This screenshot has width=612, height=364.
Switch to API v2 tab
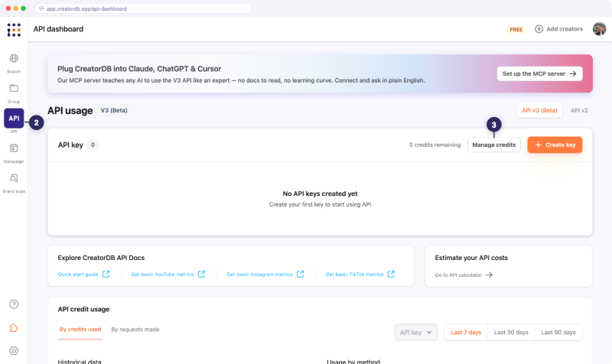[x=579, y=110]
